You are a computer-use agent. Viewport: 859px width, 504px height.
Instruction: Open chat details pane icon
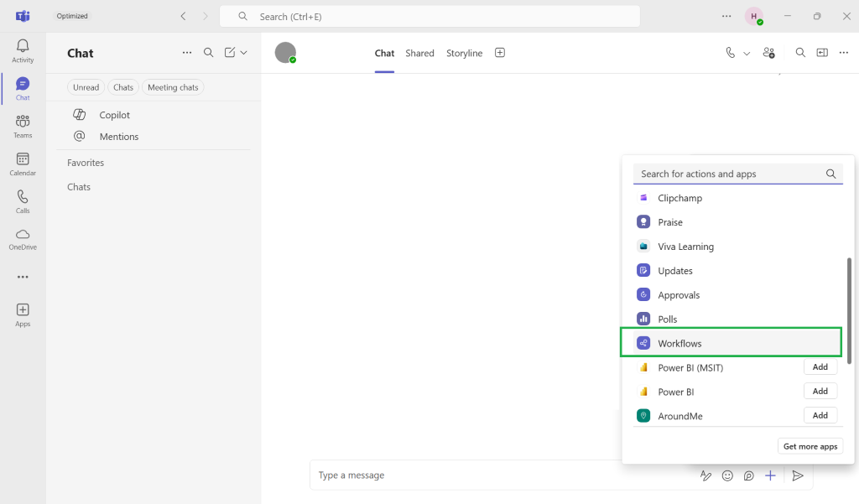point(822,53)
